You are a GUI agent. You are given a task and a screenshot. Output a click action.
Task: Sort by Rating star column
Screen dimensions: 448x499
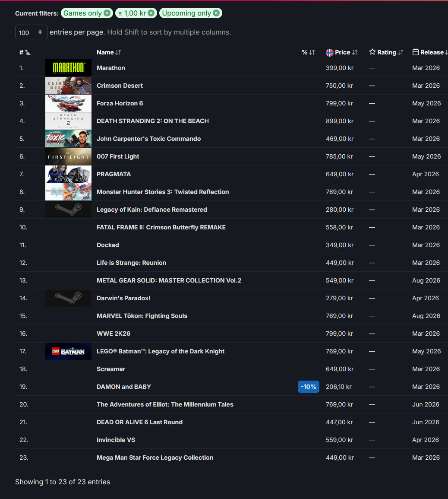pyautogui.click(x=386, y=52)
